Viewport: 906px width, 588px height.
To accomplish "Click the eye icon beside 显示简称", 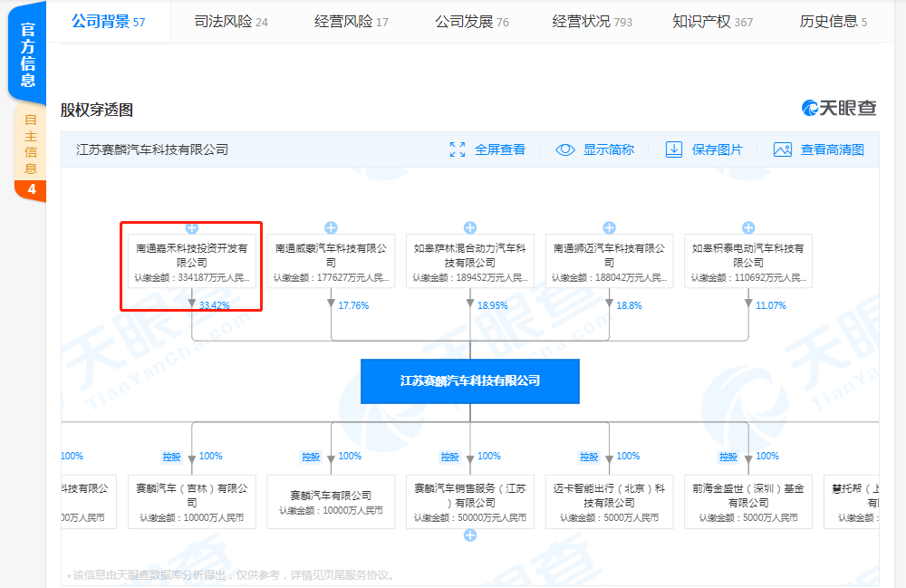I will (x=564, y=149).
